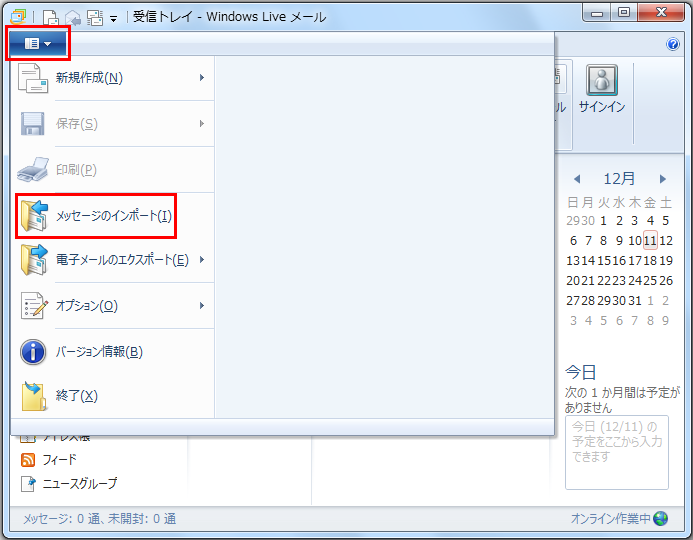
Task: Go to next month in calendar
Action: (x=662, y=179)
